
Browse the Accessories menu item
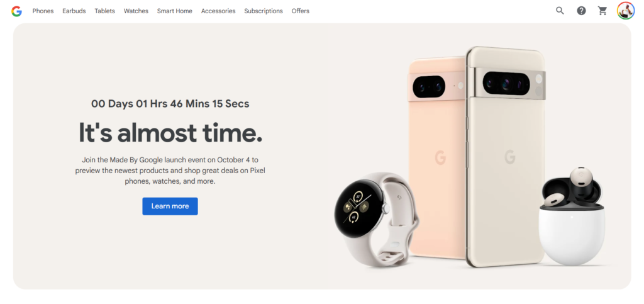click(x=218, y=11)
